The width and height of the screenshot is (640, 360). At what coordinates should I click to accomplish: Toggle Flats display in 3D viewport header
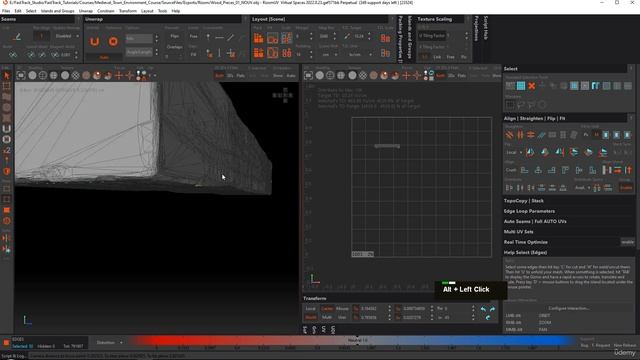(x=240, y=76)
